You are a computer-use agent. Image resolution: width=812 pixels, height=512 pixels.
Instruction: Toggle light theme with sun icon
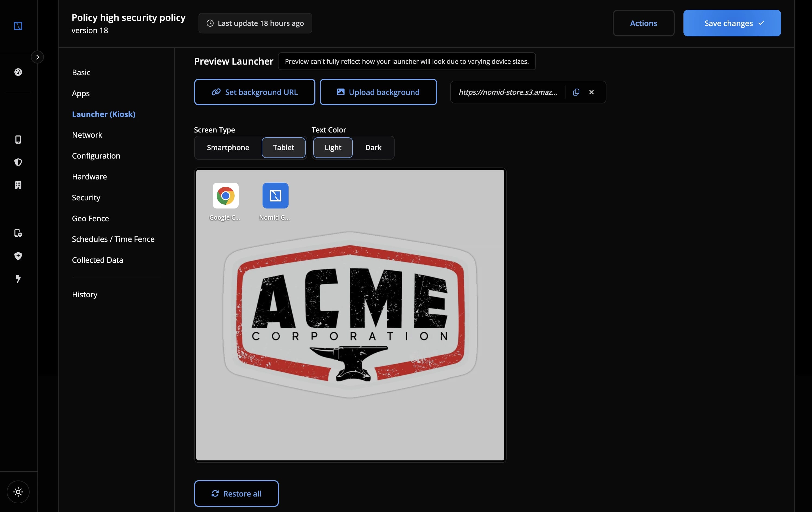pyautogui.click(x=18, y=492)
